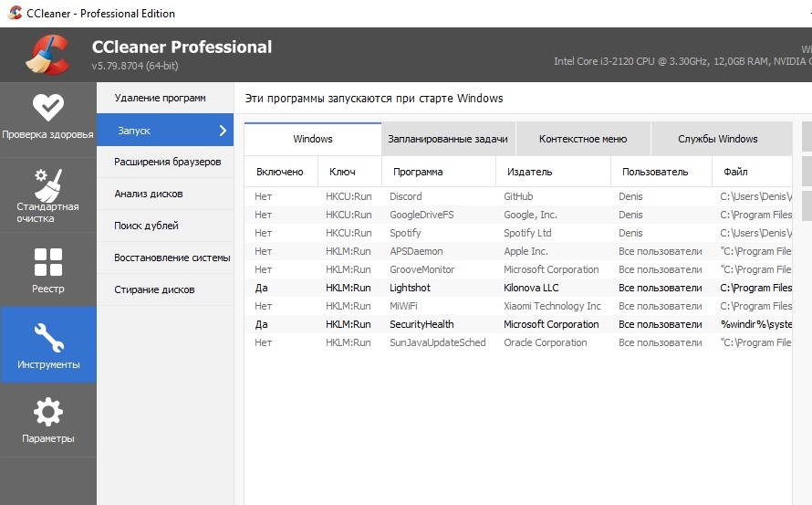Click publisher cell GitHub

[x=518, y=196]
